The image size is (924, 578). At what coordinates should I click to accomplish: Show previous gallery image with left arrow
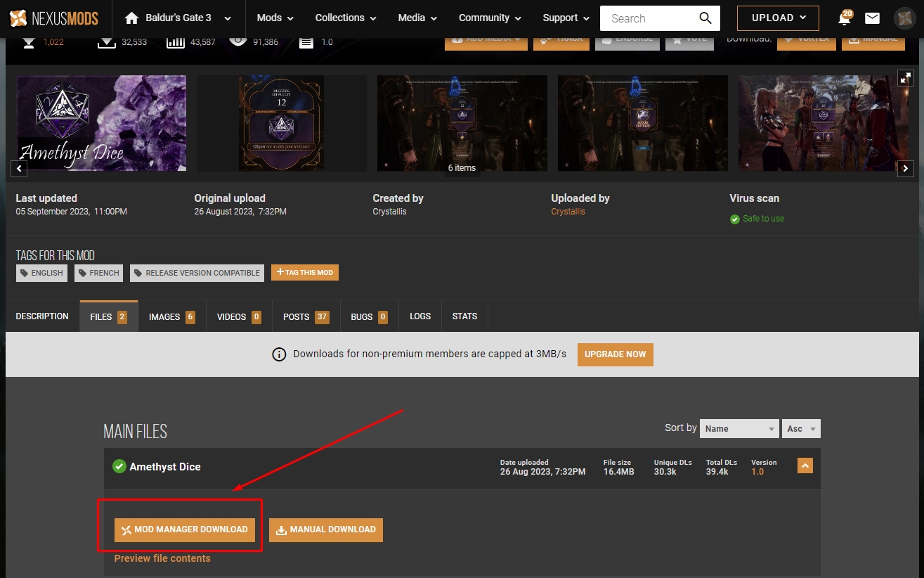coord(20,168)
